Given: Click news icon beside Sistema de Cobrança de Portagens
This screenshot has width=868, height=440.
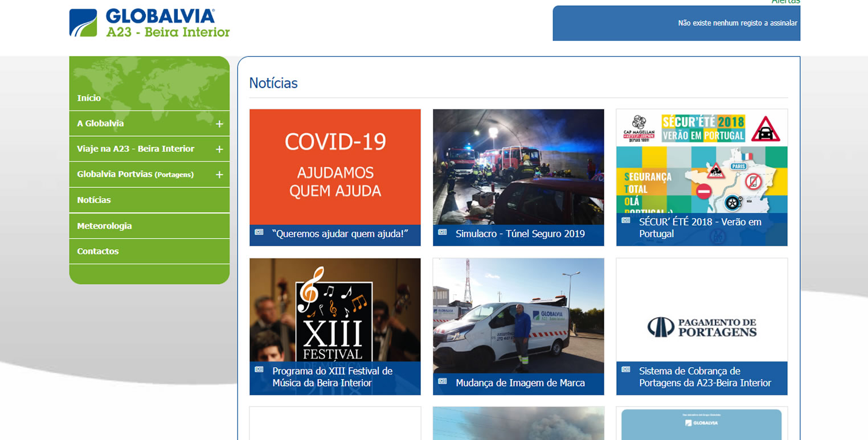Looking at the screenshot, I should 626,369.
